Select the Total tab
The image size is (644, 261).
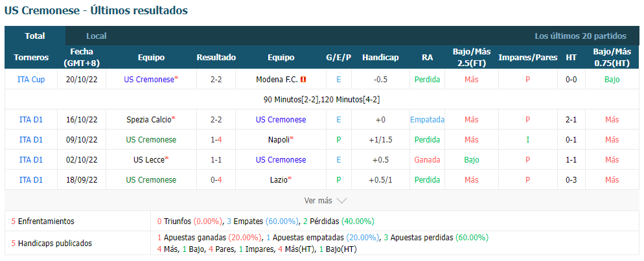pos(35,36)
